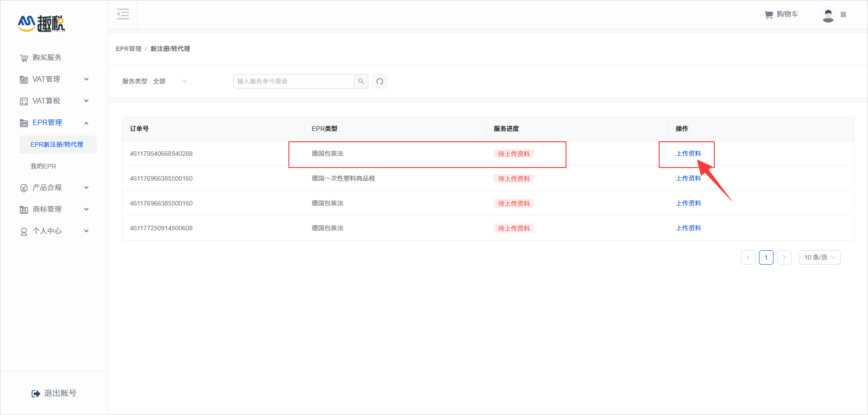The image size is (868, 415).
Task: Collapse the EPR管理 menu
Action: [54, 123]
